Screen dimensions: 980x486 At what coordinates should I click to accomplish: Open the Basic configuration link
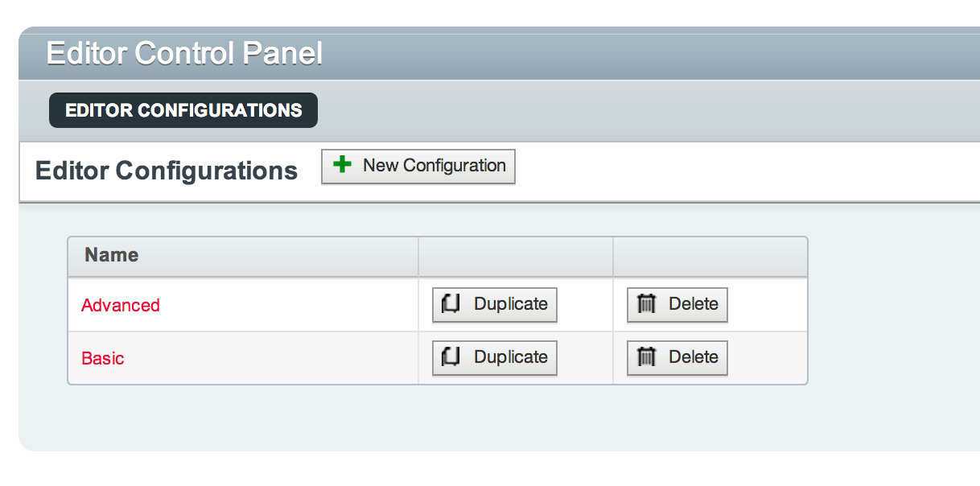[103, 358]
